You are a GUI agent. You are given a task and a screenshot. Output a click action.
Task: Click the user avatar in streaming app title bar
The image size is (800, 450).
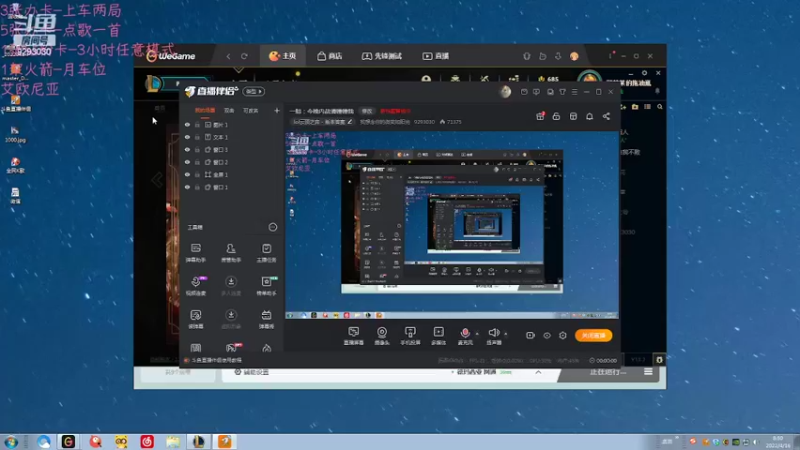pos(505,91)
